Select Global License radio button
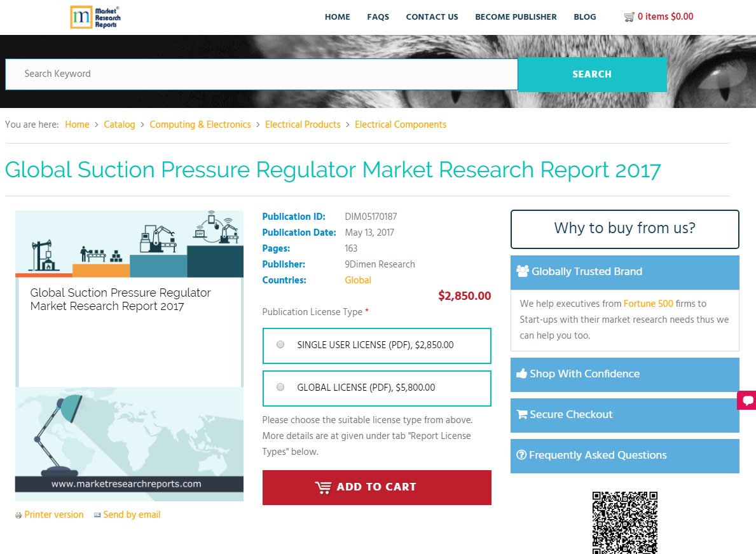The width and height of the screenshot is (756, 554). point(280,387)
